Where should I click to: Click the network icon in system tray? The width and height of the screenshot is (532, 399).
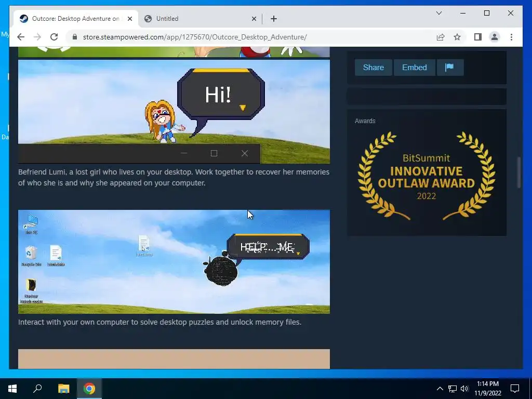[453, 389]
